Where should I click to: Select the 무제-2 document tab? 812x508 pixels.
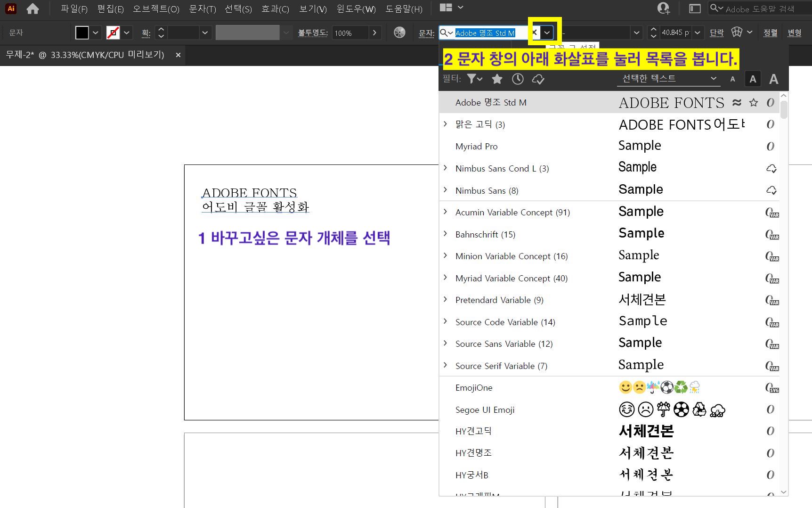pyautogui.click(x=85, y=55)
